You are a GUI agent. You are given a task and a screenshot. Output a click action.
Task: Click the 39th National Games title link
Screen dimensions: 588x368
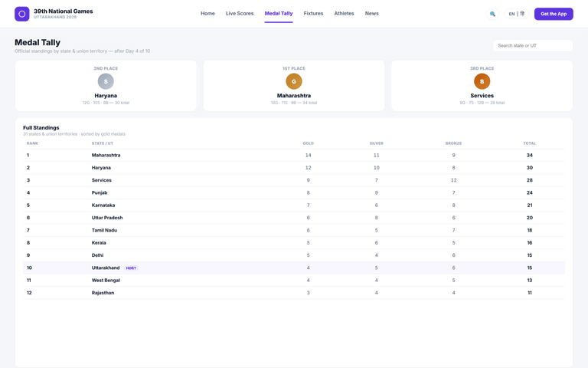[64, 11]
